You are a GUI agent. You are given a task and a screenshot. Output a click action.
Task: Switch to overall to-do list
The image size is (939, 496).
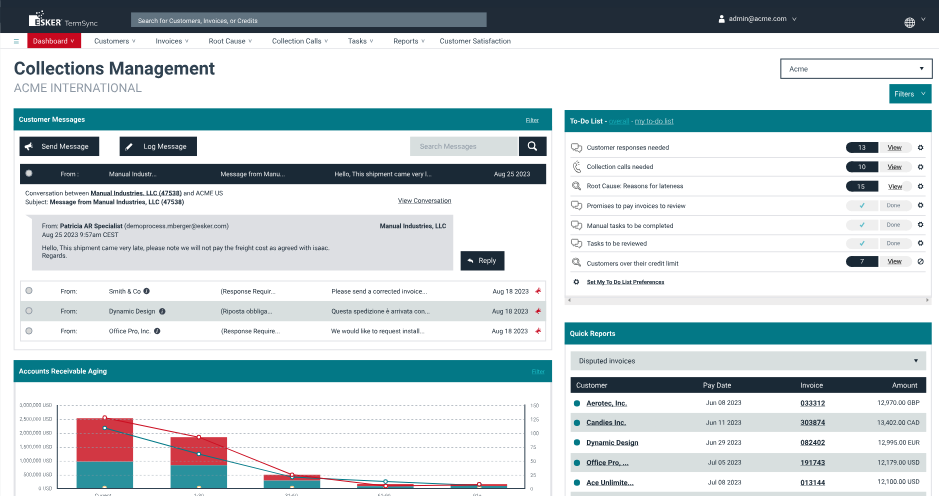[x=619, y=121]
